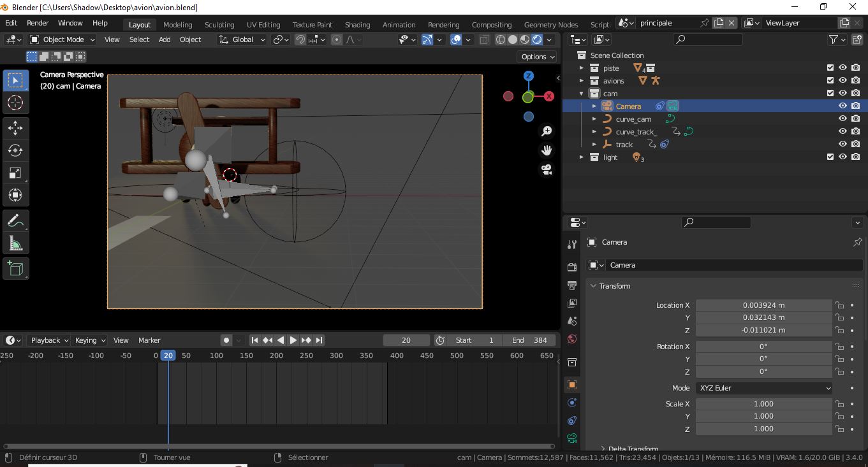Choose the Measure tool

[x=15, y=243]
